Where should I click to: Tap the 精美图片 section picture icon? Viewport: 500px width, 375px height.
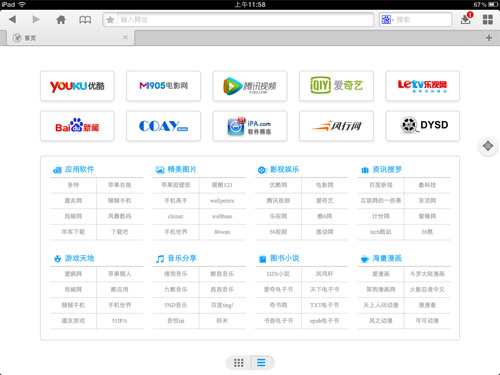coord(160,170)
